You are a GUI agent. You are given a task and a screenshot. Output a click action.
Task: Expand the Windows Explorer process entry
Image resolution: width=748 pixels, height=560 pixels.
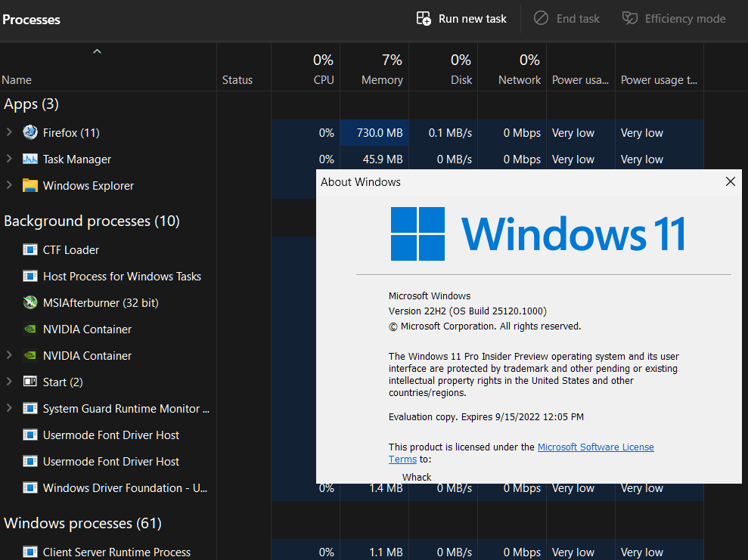(x=9, y=185)
